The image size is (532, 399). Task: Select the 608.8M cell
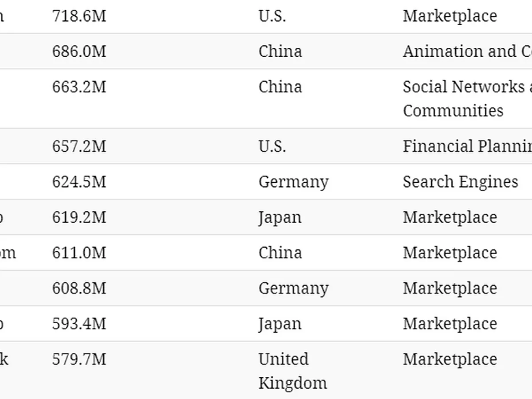(79, 288)
